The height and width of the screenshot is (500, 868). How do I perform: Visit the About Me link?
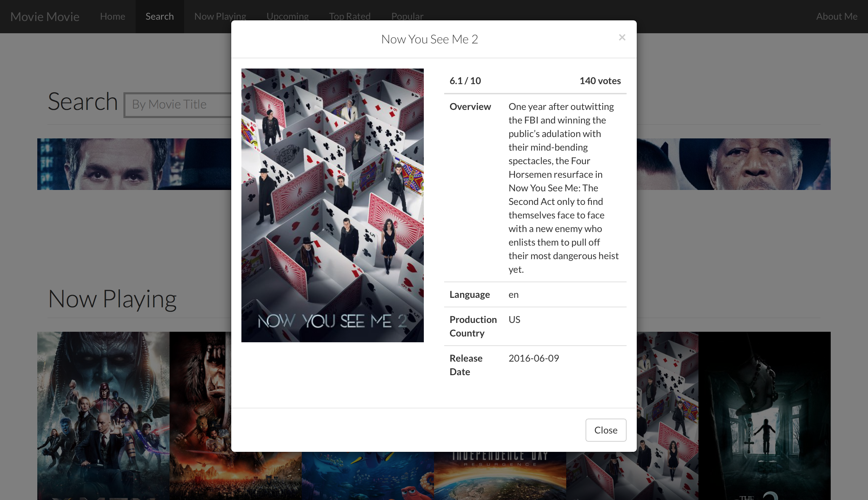[837, 17]
